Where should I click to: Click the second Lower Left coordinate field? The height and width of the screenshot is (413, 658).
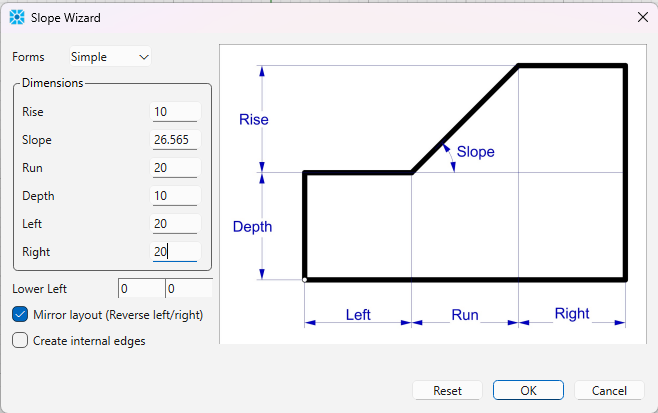click(x=188, y=289)
